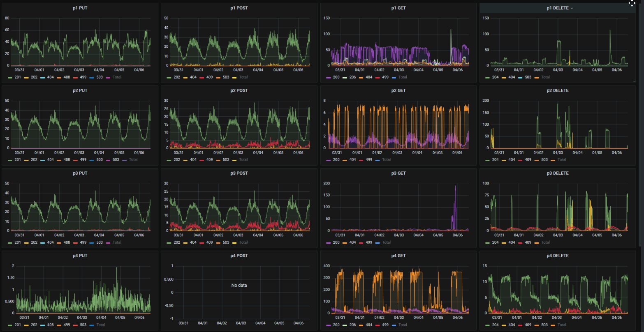The height and width of the screenshot is (332, 644).
Task: Open the p2 DELETE panel title menu
Action: click(558, 90)
